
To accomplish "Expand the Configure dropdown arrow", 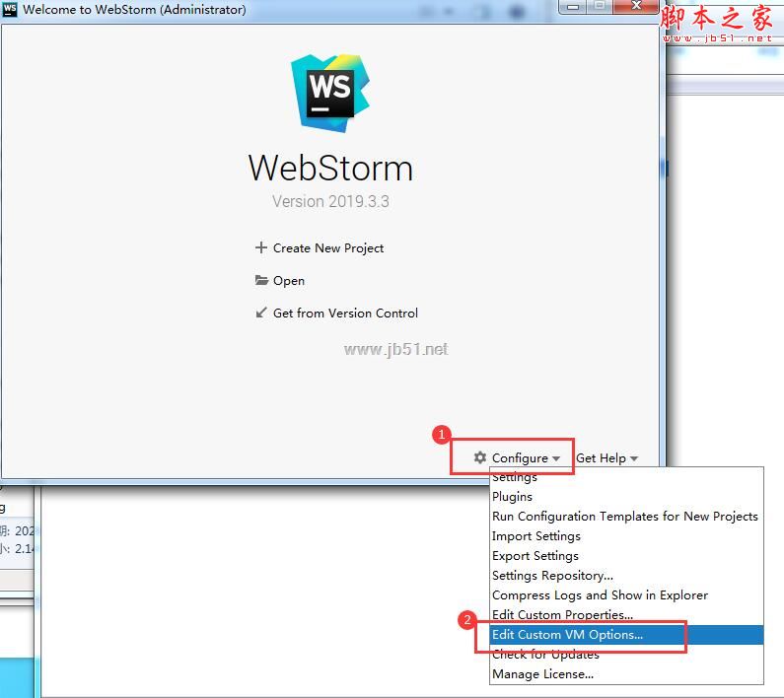I will pos(556,458).
